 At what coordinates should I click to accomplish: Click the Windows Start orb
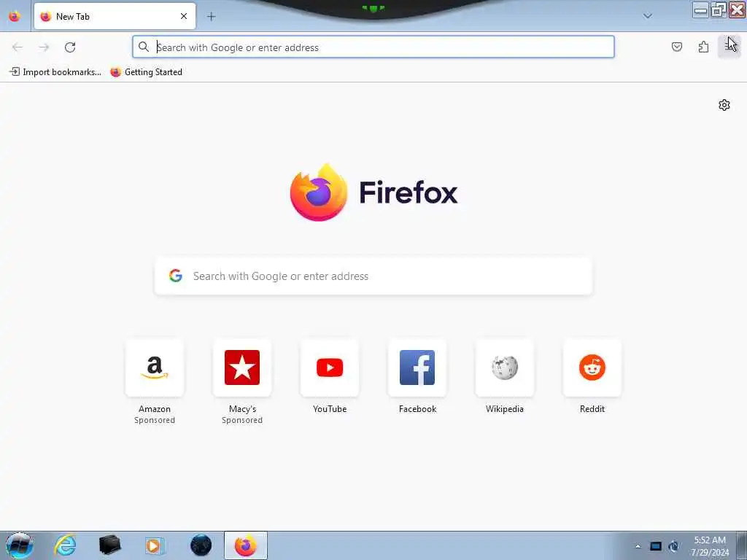click(19, 545)
